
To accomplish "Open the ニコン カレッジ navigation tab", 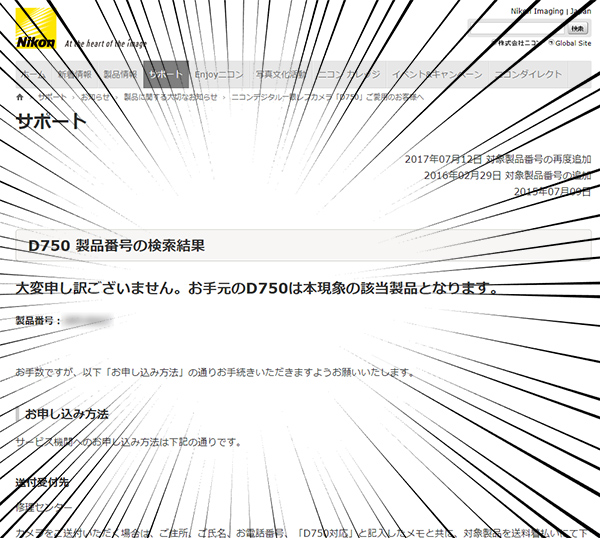I will (x=349, y=74).
